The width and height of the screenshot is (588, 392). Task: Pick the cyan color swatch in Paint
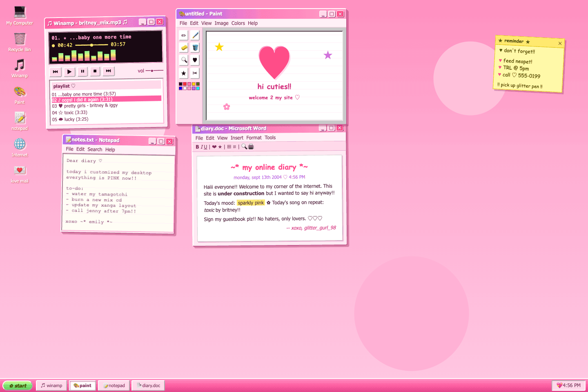pos(198,88)
